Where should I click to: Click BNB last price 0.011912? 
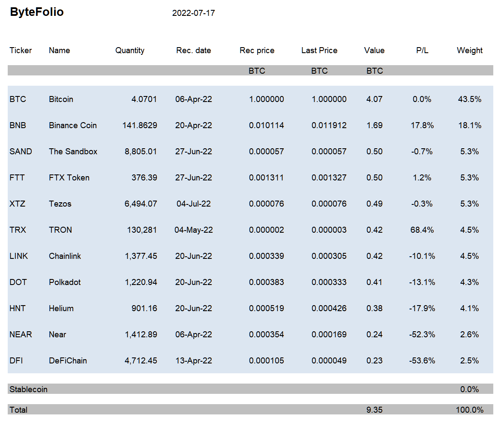point(329,126)
